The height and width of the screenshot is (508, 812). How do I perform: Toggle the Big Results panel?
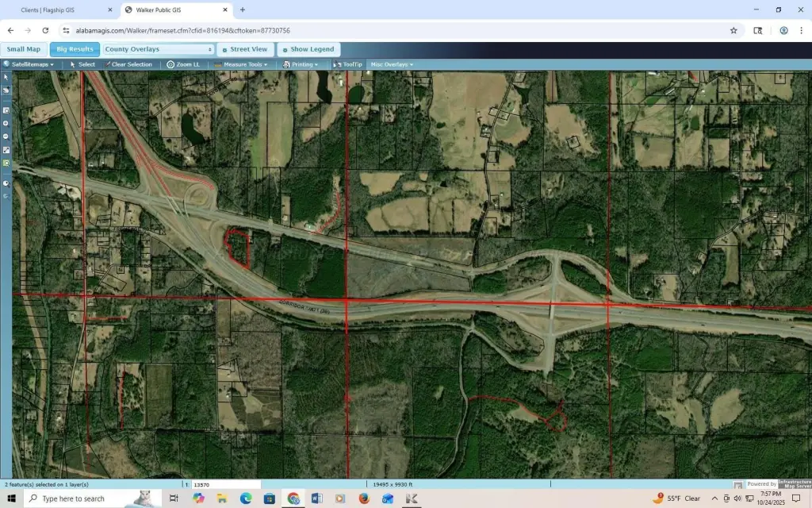75,49
